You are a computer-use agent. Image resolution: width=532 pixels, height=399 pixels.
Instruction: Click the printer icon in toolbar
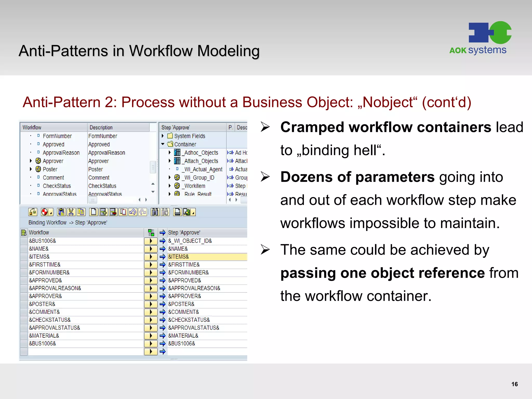click(178, 212)
